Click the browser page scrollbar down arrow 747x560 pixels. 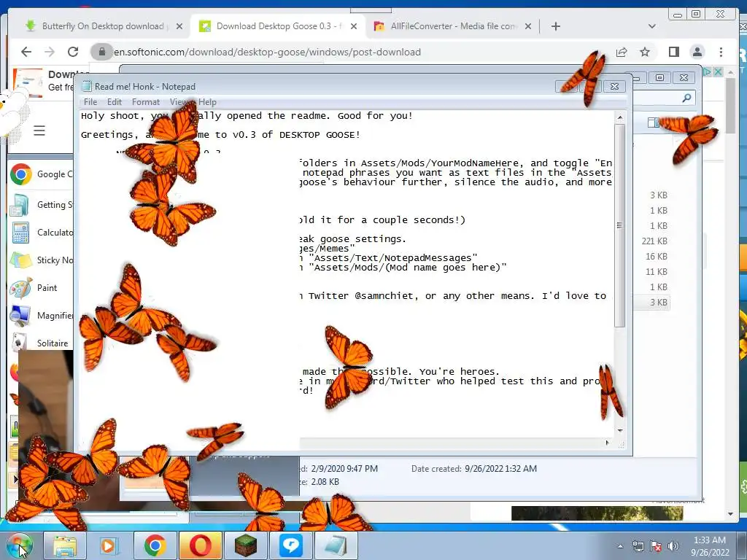coord(730,514)
